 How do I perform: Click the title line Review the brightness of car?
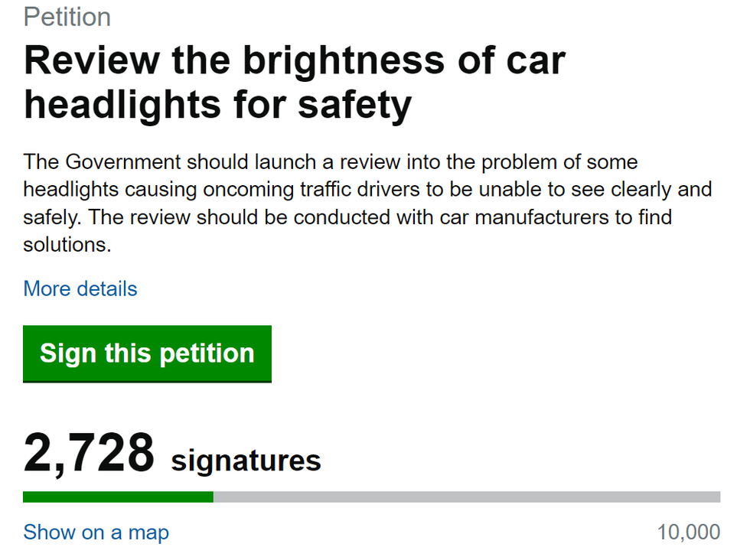(x=295, y=60)
